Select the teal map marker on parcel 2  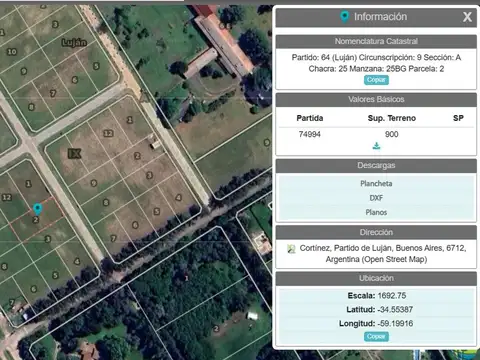(x=38, y=209)
